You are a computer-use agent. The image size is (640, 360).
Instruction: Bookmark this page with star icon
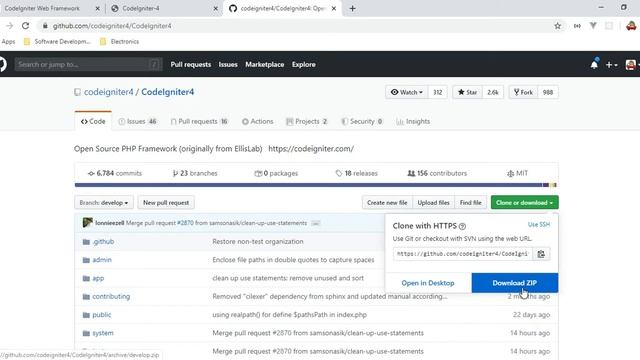(558, 26)
